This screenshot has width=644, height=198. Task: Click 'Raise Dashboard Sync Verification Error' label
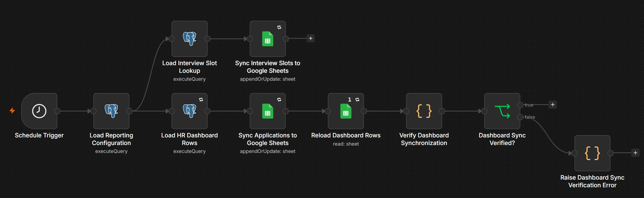click(x=592, y=181)
